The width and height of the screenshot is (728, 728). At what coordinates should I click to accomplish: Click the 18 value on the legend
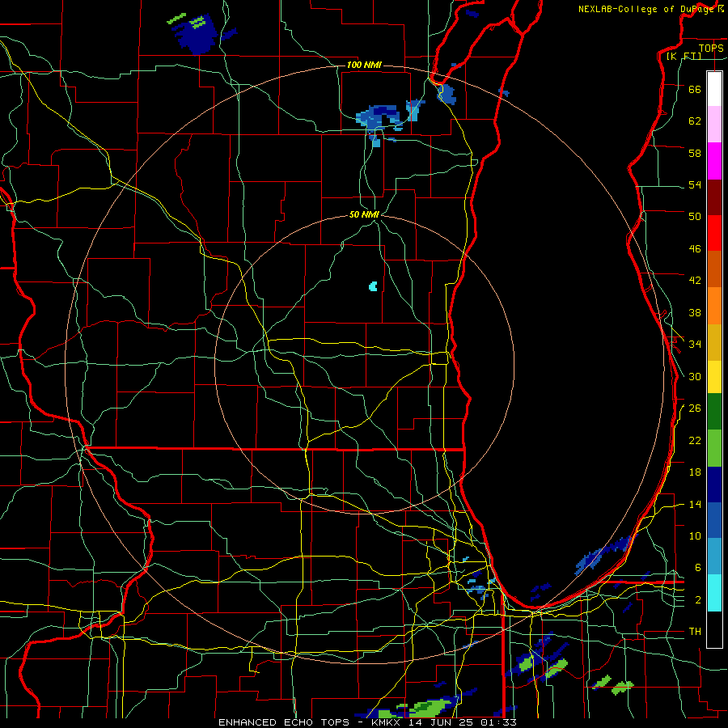point(695,472)
